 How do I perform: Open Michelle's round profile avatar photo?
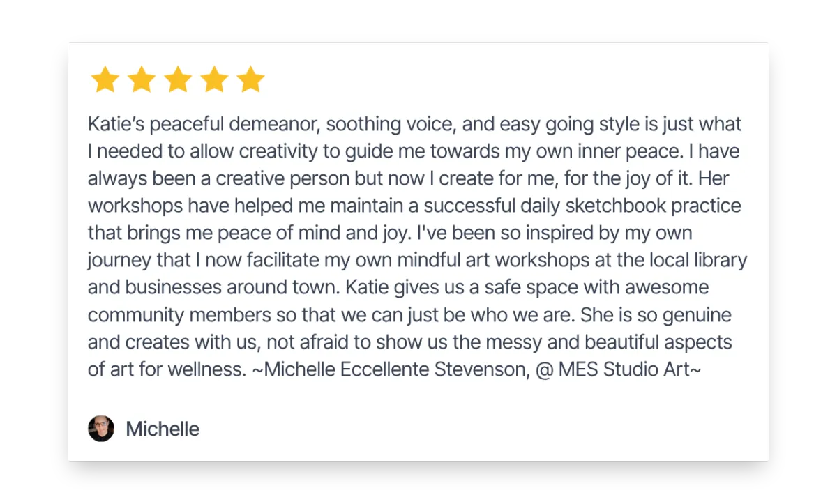click(101, 429)
